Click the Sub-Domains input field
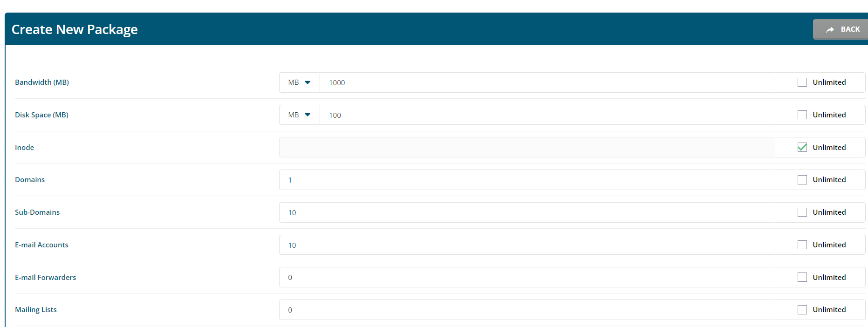The width and height of the screenshot is (868, 327). pyautogui.click(x=527, y=212)
